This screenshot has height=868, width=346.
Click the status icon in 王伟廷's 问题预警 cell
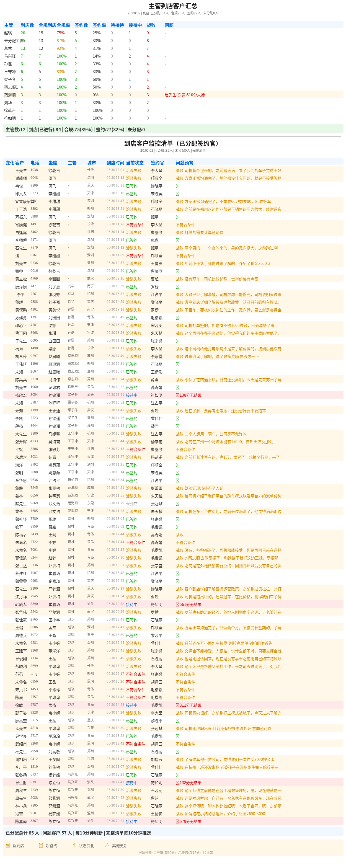point(177,364)
